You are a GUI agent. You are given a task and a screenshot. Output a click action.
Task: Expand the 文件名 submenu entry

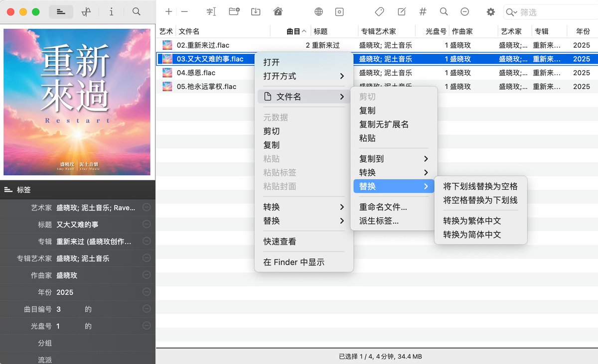[304, 97]
